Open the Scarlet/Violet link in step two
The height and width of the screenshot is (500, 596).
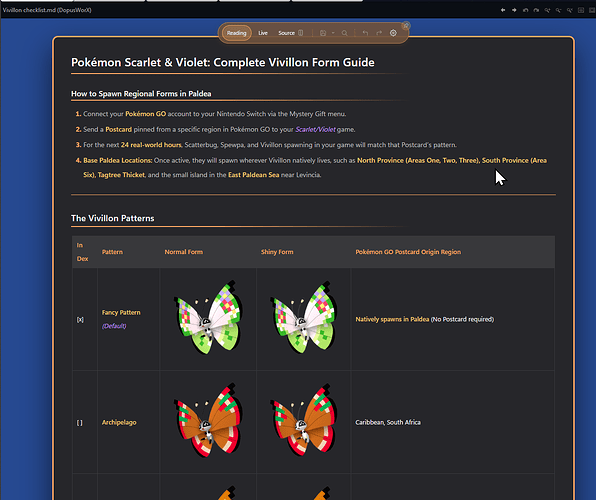(315, 129)
